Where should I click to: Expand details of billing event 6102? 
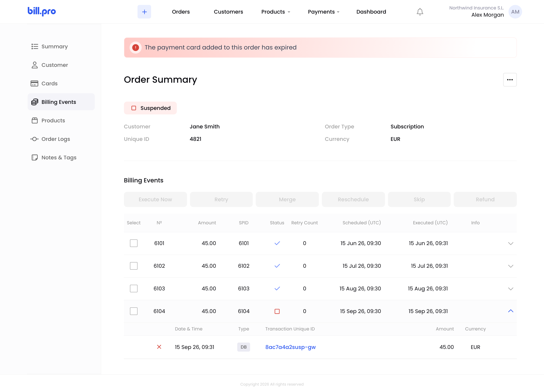(510, 266)
